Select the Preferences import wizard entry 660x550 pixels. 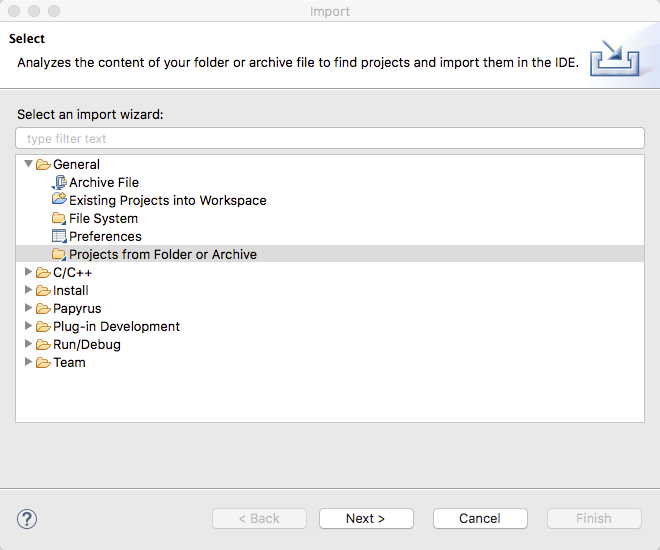(105, 236)
